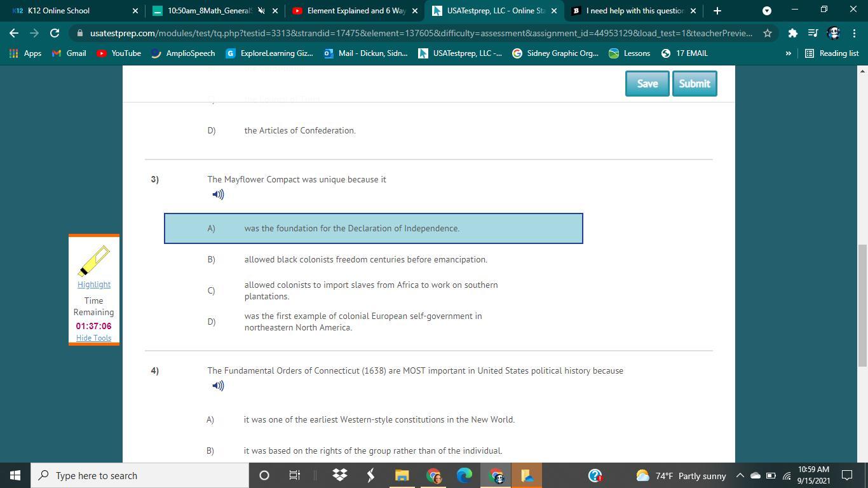868x488 pixels.
Task: Open the USATestprep, LLC bookmark
Action: (460, 53)
